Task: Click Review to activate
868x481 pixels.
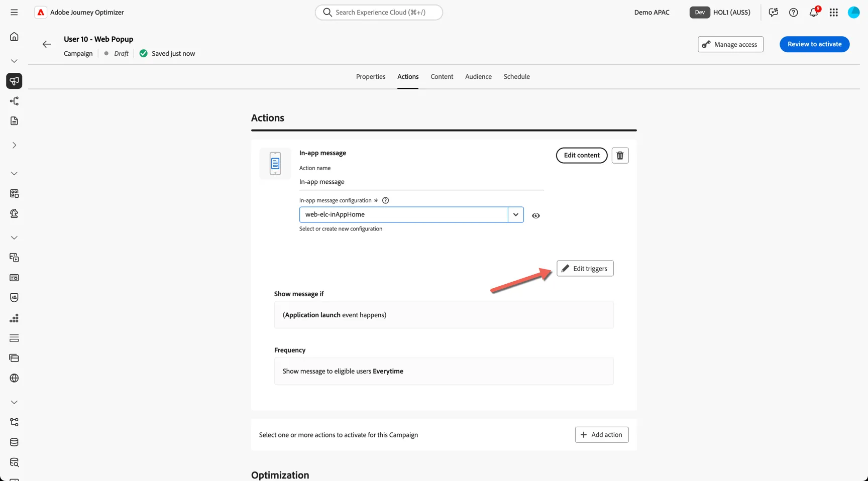Action: [x=814, y=44]
